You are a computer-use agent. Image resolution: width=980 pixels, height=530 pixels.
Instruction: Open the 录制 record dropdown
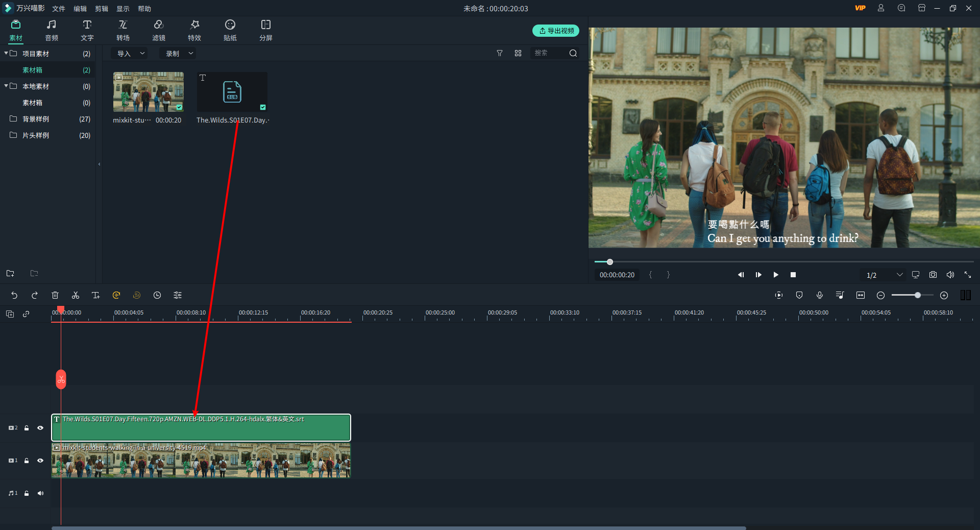click(179, 53)
